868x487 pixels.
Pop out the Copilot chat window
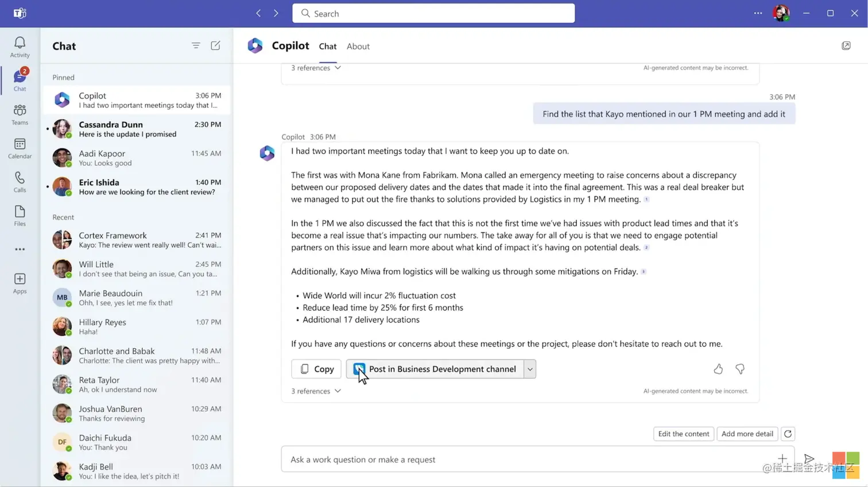point(846,45)
